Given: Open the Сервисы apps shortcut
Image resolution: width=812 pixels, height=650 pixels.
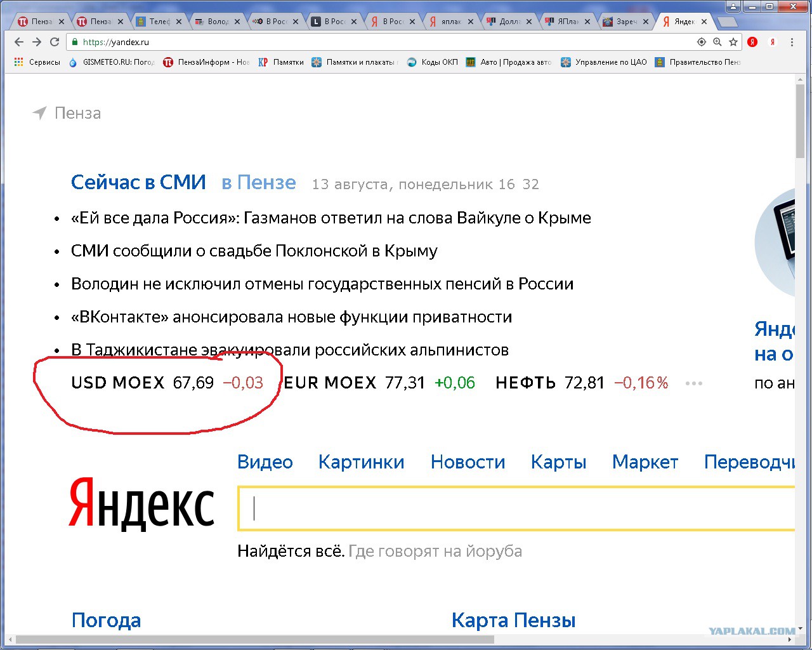Looking at the screenshot, I should 37,62.
